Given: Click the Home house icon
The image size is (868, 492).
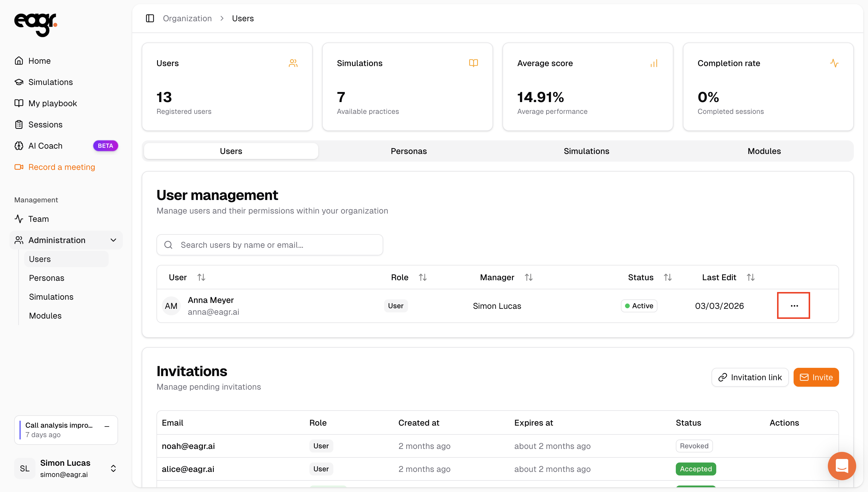Looking at the screenshot, I should (19, 61).
